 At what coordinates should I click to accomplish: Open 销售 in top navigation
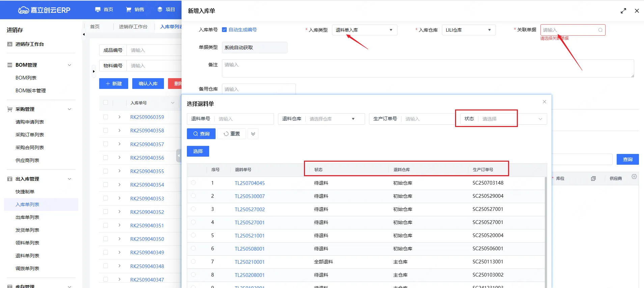pos(135,9)
